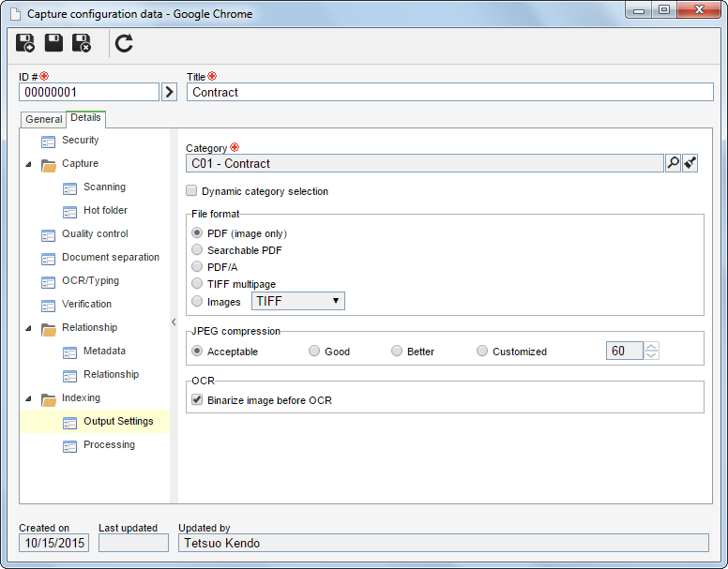
Task: Click the empty Last updated field
Action: coord(134,543)
